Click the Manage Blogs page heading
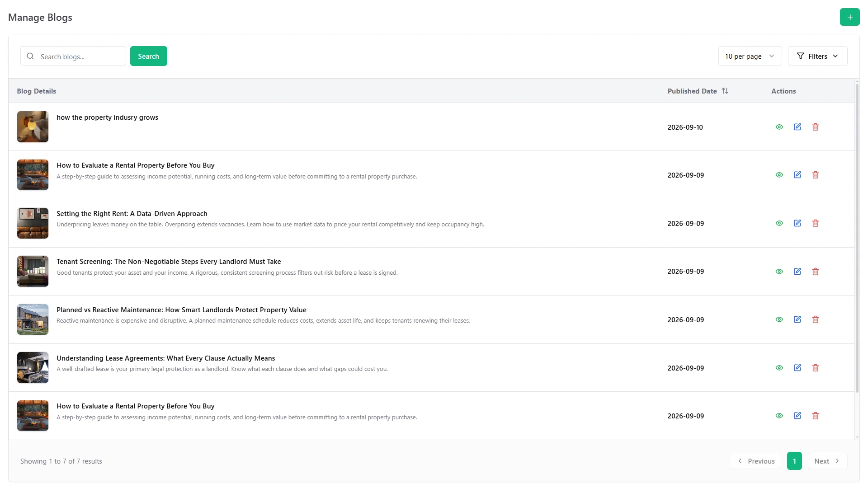Screen dimensions: 868x488 click(x=40, y=17)
